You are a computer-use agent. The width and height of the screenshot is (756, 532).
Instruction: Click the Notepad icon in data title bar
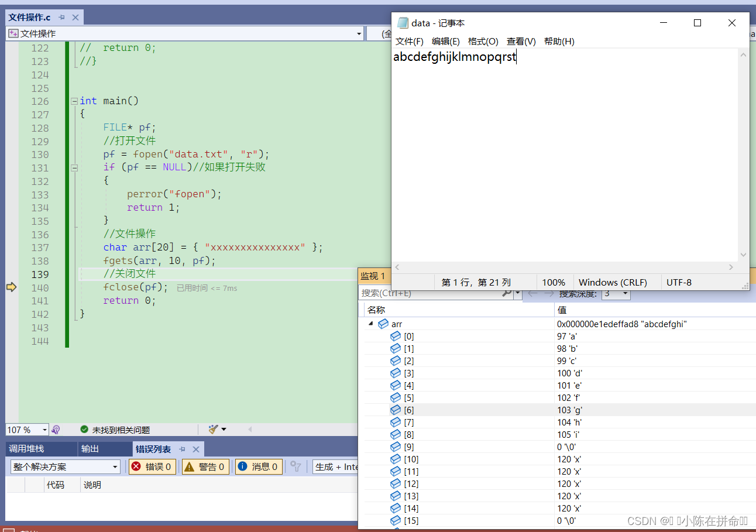[403, 23]
